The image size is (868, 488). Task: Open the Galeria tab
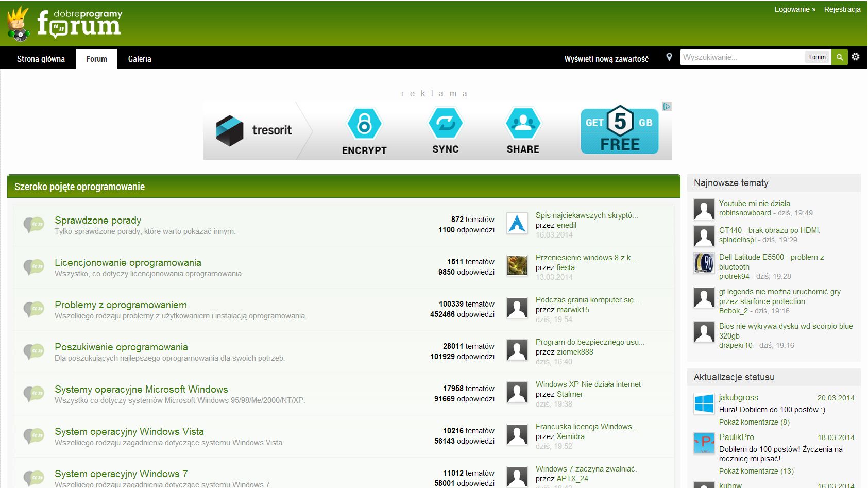[x=140, y=59]
